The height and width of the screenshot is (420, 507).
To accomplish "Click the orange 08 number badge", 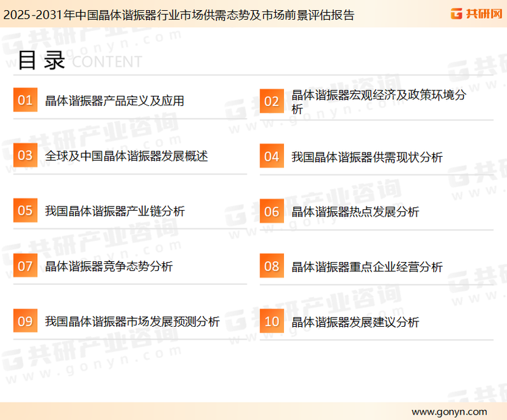I will [x=272, y=266].
